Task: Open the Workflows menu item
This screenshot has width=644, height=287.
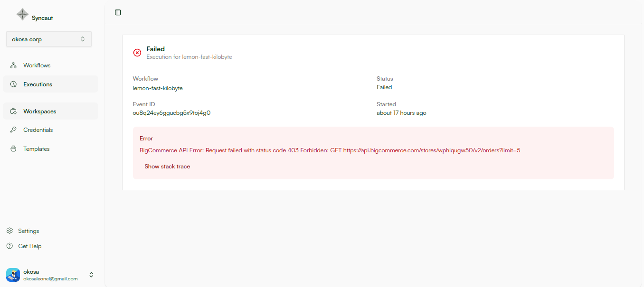Action: [37, 65]
